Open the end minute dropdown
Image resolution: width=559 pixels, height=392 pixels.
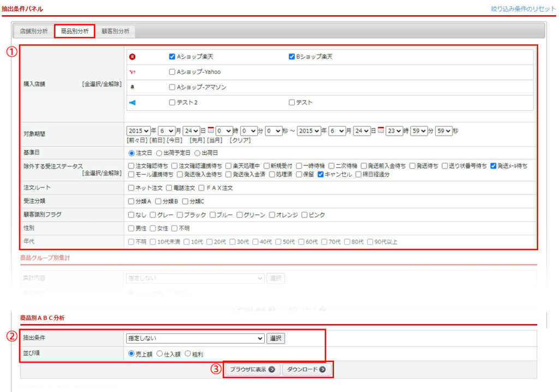click(419, 131)
